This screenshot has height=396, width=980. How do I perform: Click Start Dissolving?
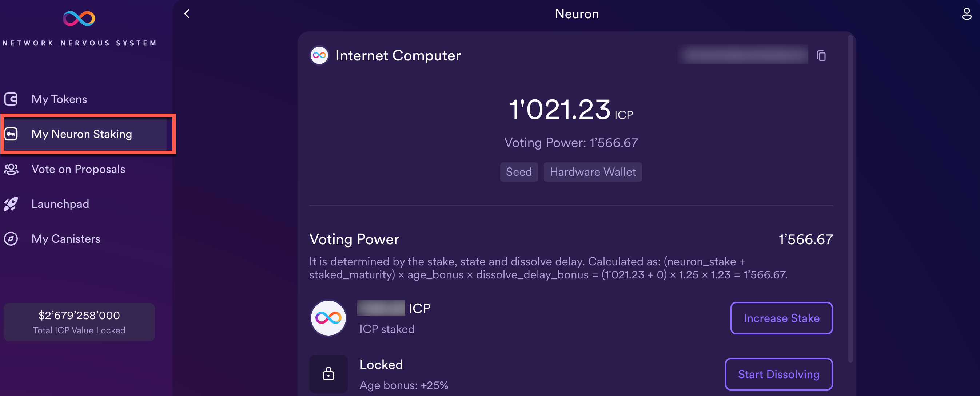click(778, 374)
